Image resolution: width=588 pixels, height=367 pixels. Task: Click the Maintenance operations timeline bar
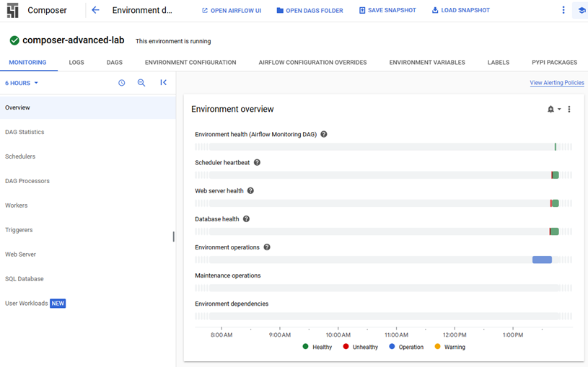383,288
